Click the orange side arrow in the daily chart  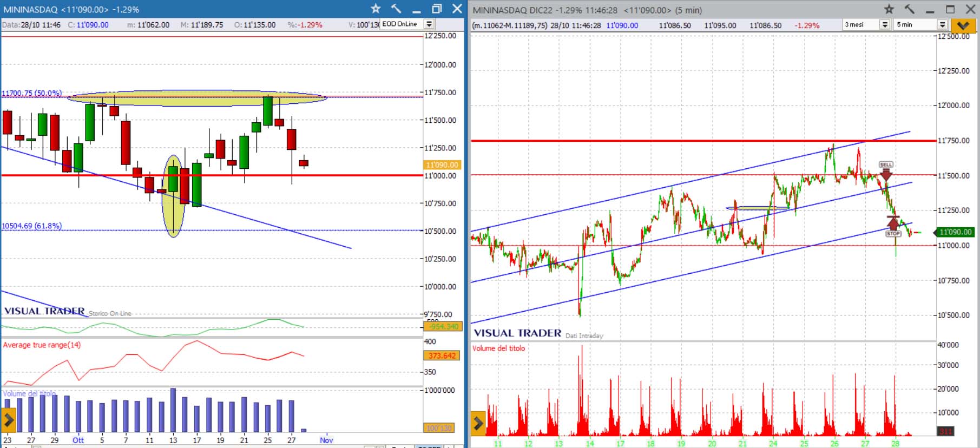(8, 420)
